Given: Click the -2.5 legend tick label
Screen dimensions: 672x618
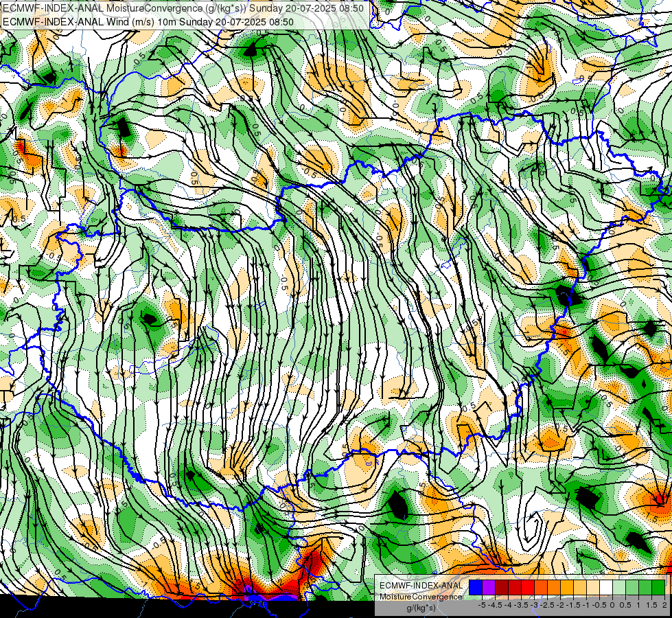Looking at the screenshot, I should pyautogui.click(x=547, y=605).
